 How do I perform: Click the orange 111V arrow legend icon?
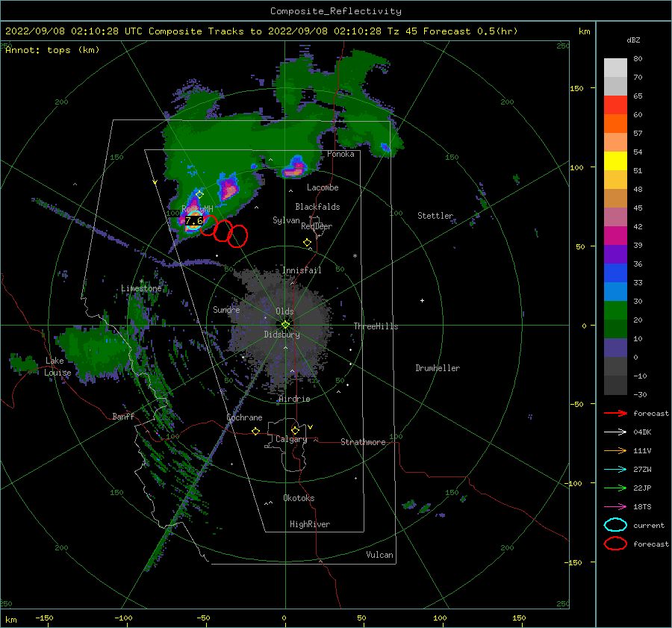(615, 450)
